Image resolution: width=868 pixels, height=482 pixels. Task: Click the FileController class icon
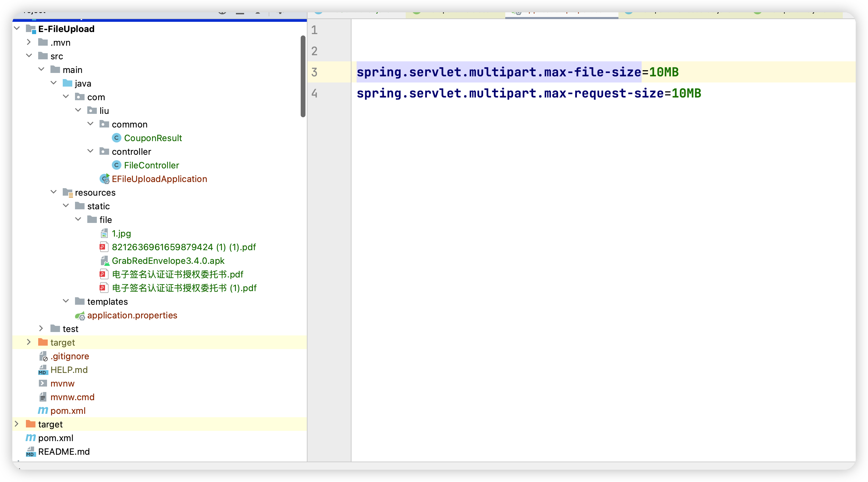[117, 165]
